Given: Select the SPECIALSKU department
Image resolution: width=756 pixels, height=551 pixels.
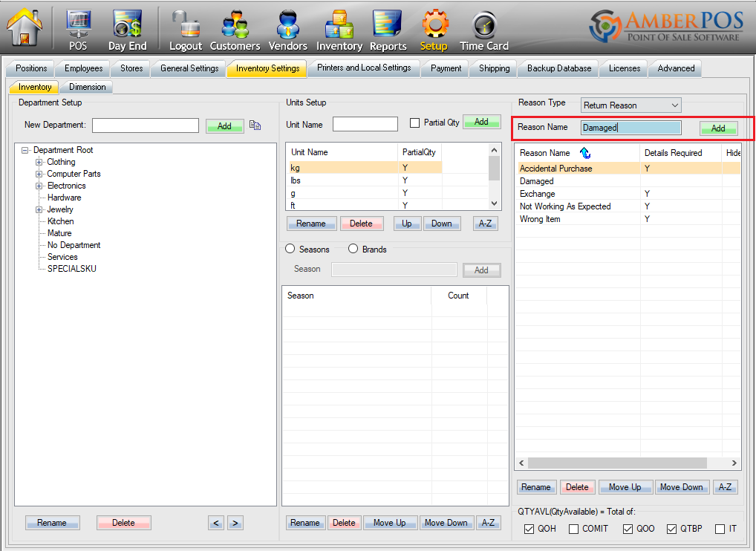Looking at the screenshot, I should click(x=72, y=269).
